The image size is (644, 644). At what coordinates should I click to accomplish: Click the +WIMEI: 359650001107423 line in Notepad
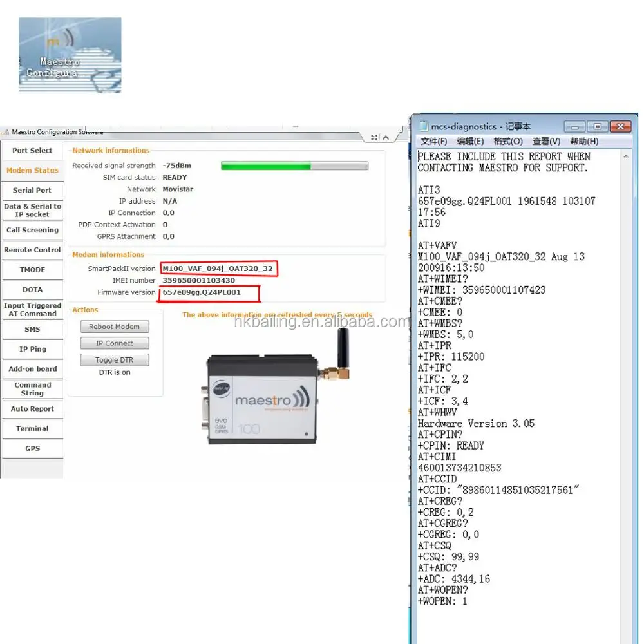482,290
